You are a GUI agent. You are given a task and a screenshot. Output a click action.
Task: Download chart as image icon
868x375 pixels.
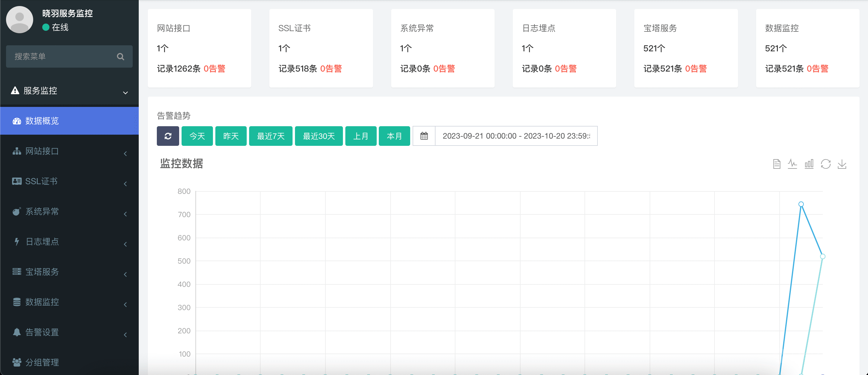coord(842,164)
